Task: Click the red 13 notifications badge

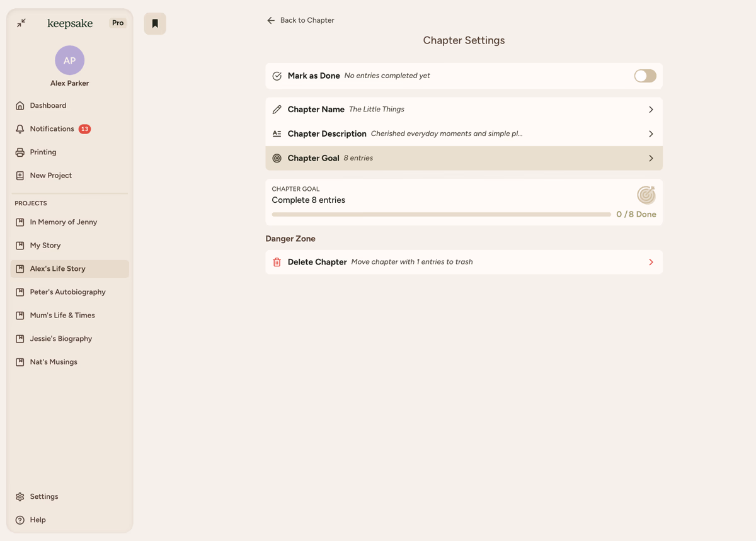Action: [x=84, y=129]
